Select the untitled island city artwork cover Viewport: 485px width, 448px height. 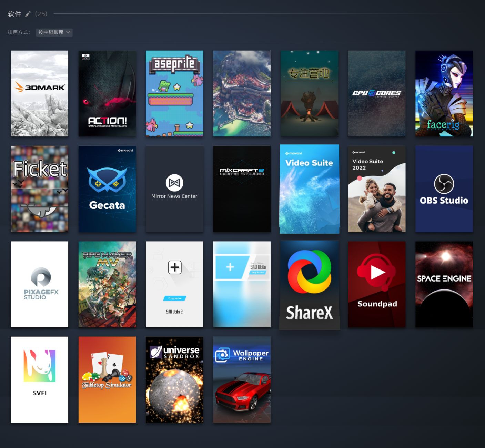[x=242, y=94]
